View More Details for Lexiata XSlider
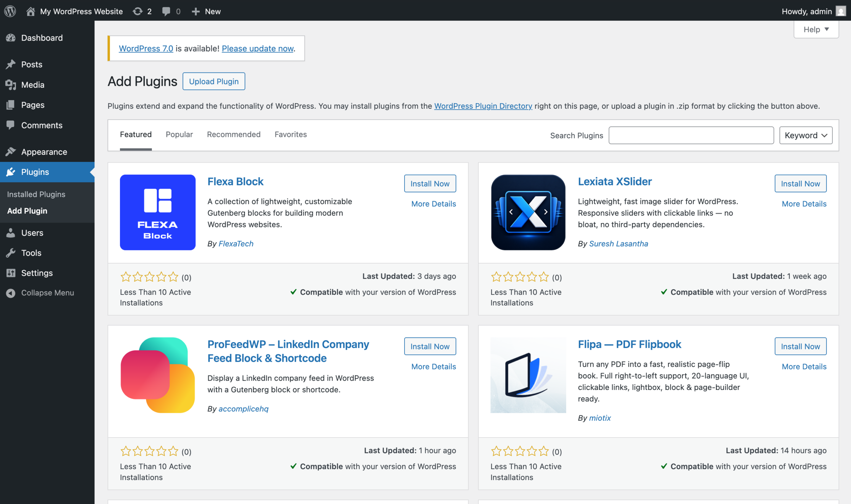The image size is (851, 504). [x=804, y=203]
